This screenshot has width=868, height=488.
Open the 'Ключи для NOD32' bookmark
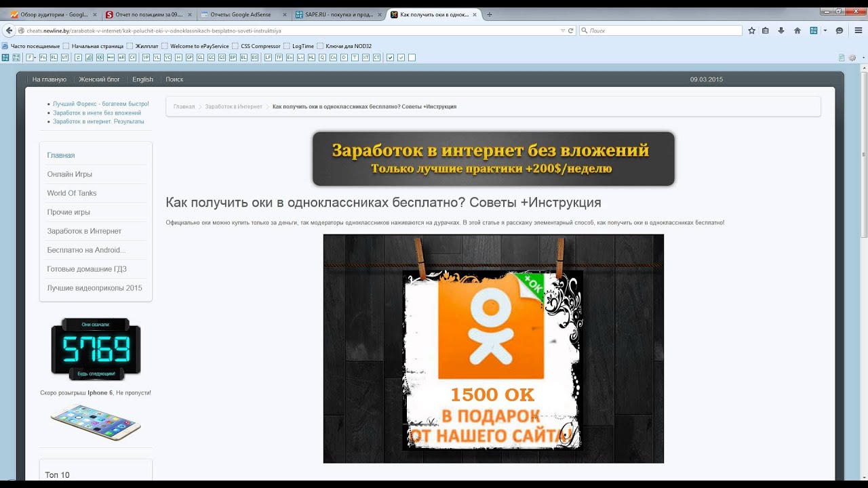click(344, 46)
